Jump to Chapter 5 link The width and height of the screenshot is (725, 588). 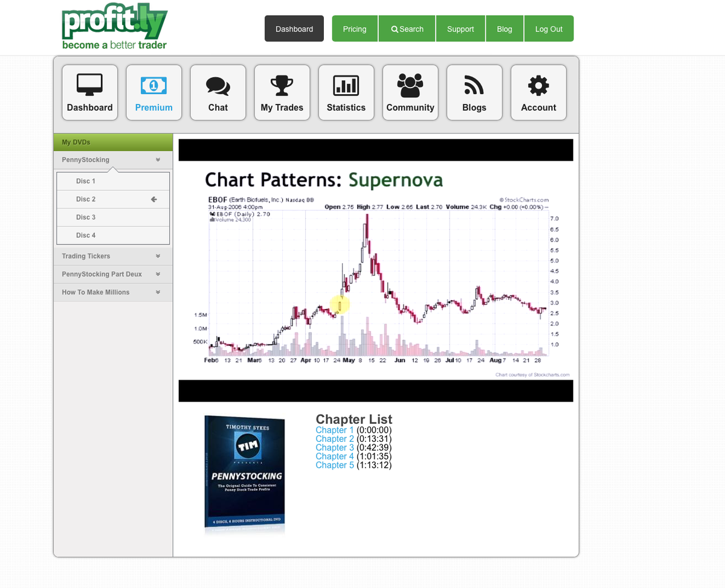(335, 465)
